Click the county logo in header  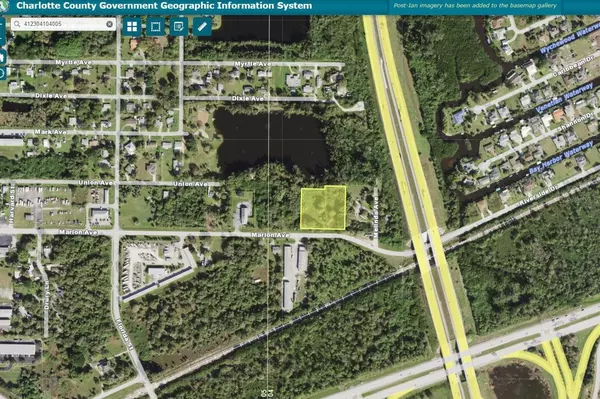(x=4, y=6)
